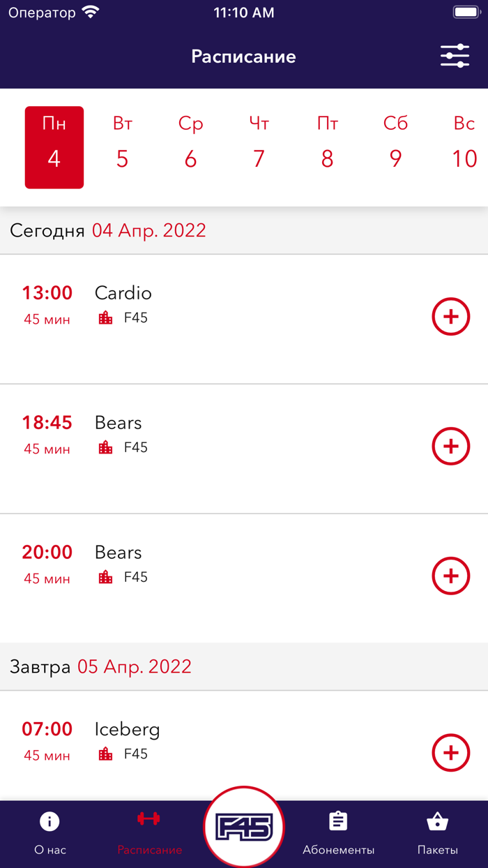Open the Cardio class details
This screenshot has height=868, width=488.
(x=123, y=293)
